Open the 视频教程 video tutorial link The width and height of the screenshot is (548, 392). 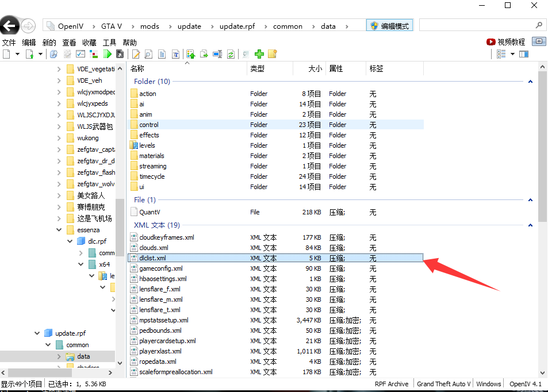click(505, 42)
